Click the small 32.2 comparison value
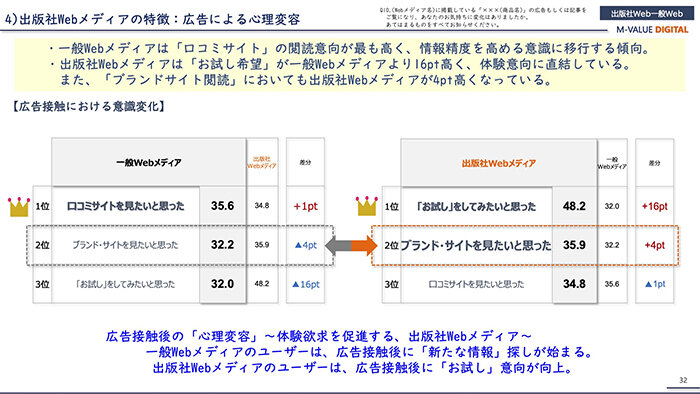The width and height of the screenshot is (700, 394). pos(612,245)
